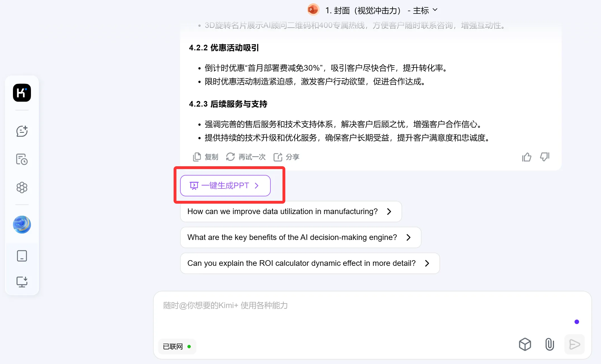This screenshot has height=364, width=601.
Task: Select the AI decision-making engine question
Action: click(x=300, y=237)
